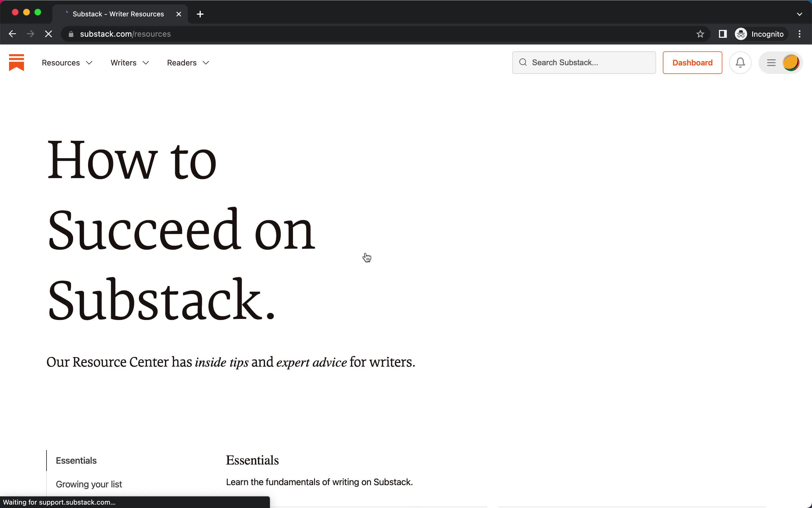Open a new browser tab
812x508 pixels.
[200, 14]
